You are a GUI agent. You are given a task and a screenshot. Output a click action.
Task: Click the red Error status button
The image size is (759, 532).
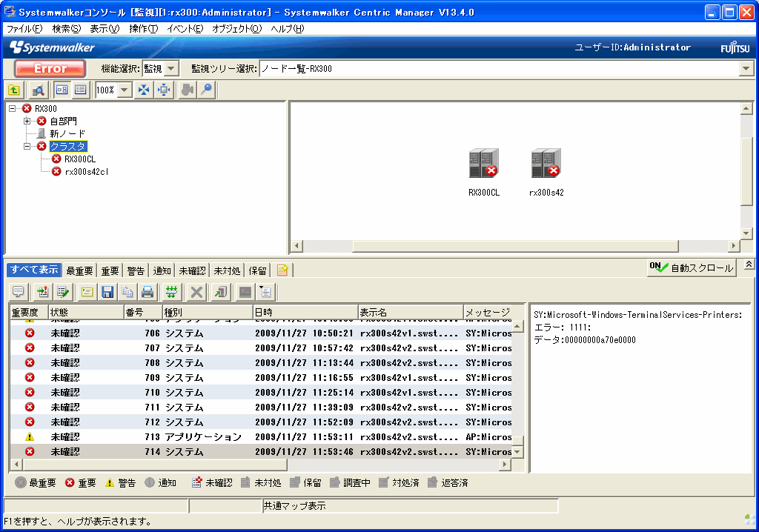tap(50, 69)
